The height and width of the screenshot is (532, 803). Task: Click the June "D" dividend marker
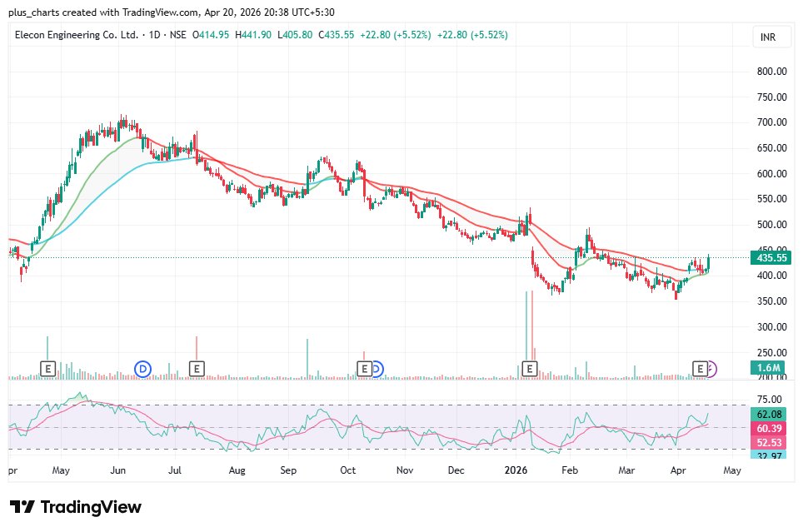pos(143,367)
